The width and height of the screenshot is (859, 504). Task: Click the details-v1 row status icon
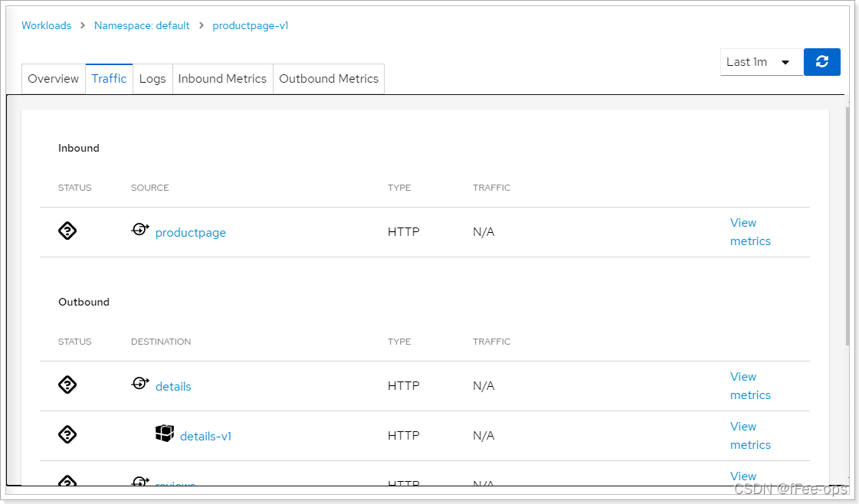67,434
